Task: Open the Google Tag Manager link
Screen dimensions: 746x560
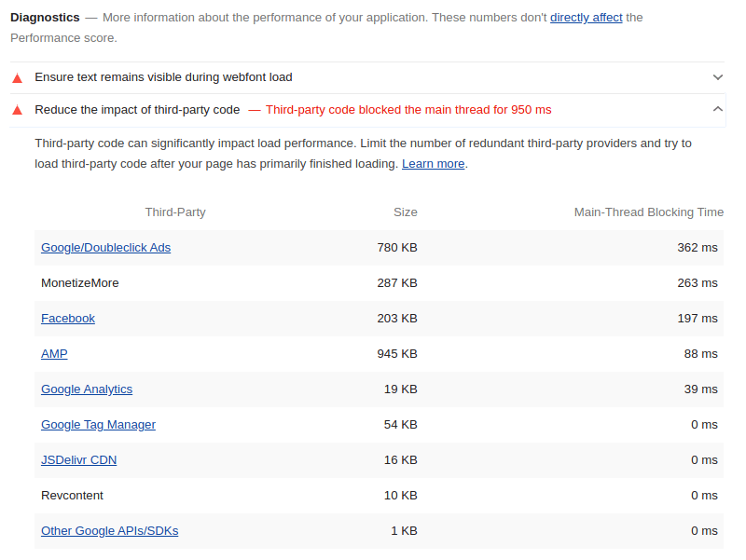Action: coord(98,425)
